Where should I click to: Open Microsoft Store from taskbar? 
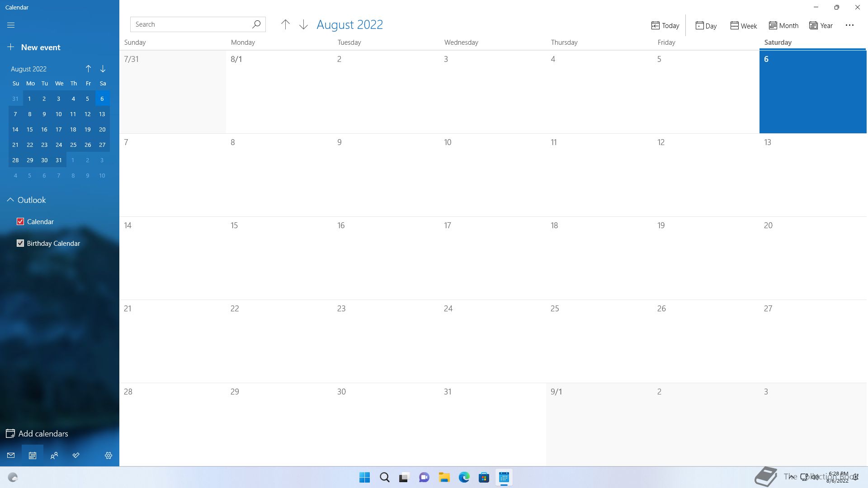pos(484,478)
